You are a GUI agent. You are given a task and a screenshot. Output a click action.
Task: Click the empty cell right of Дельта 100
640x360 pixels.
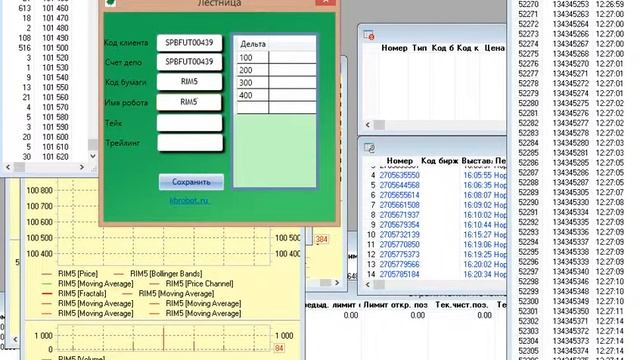coord(292,58)
